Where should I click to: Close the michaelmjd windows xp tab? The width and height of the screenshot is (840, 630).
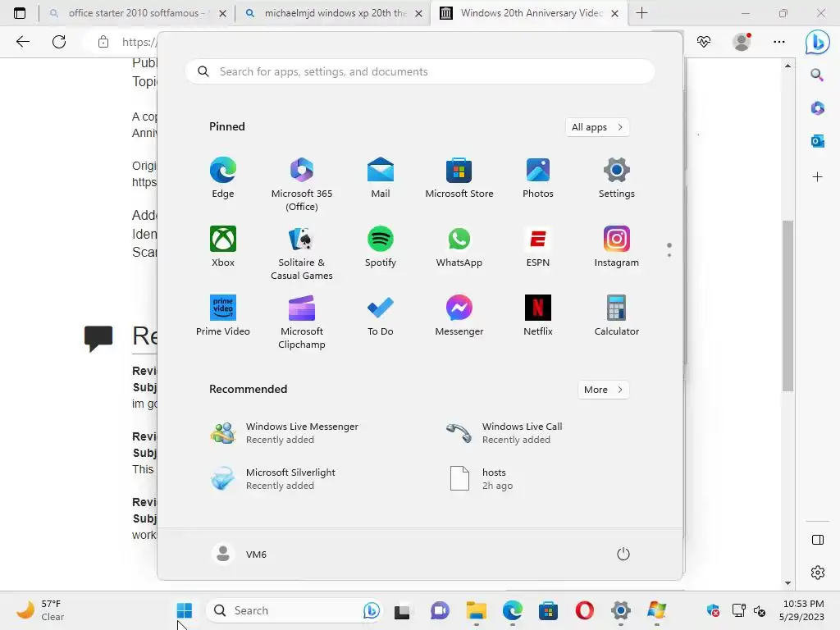[x=419, y=13]
